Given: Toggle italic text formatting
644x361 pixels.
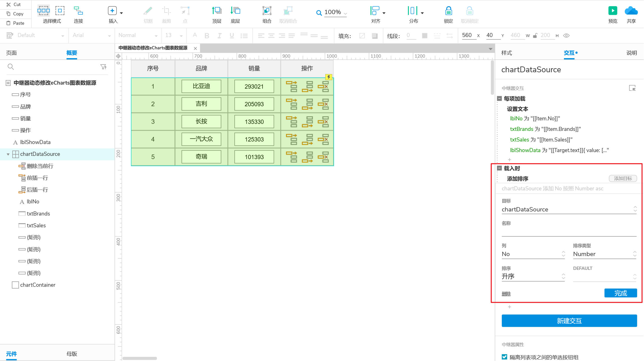Looking at the screenshot, I should (220, 36).
